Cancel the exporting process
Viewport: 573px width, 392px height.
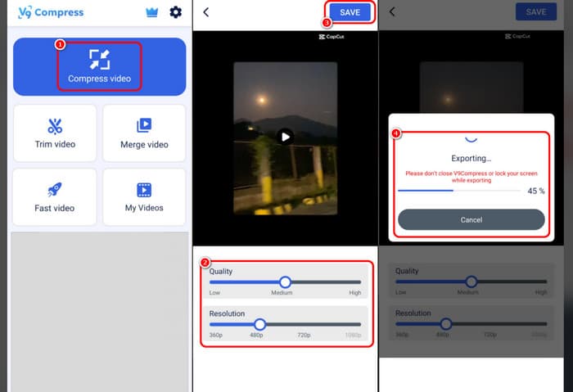coord(471,219)
